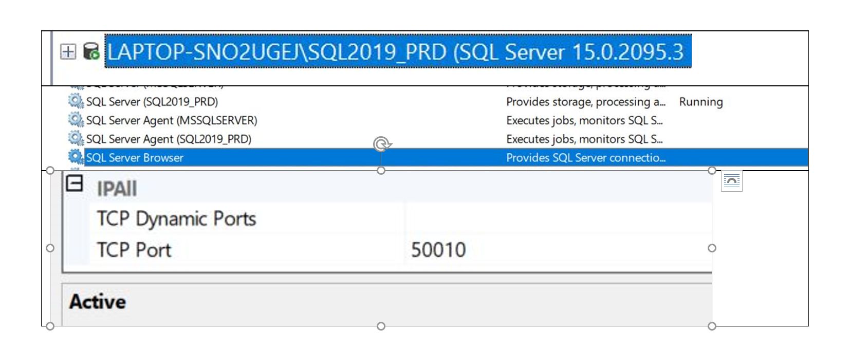Select SQL Server Agent (SQL2019_PRD) service
The width and height of the screenshot is (868, 347).
tap(169, 139)
